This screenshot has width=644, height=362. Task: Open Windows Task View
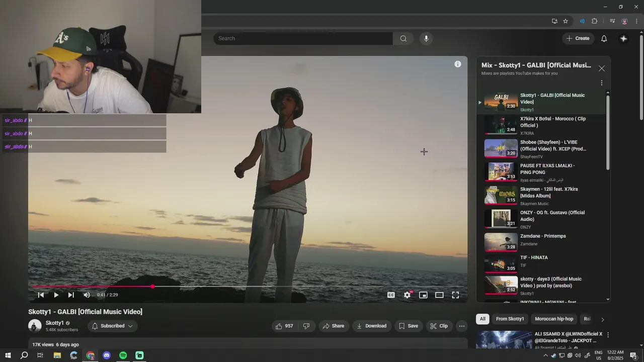point(40,355)
